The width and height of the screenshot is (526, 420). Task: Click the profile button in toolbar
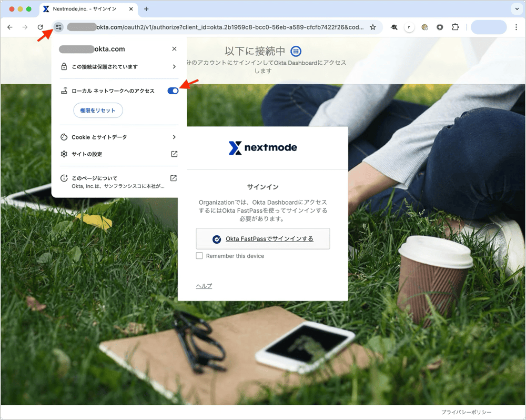click(489, 27)
